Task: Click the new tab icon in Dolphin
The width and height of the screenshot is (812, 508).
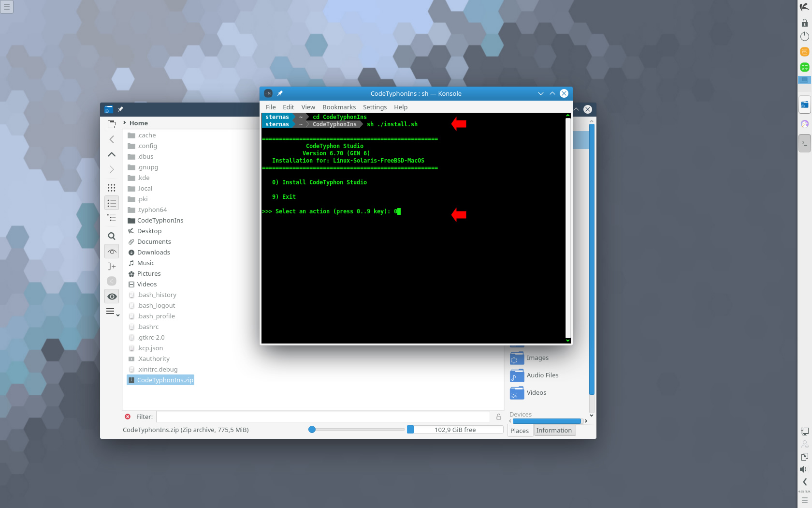Action: point(112,124)
